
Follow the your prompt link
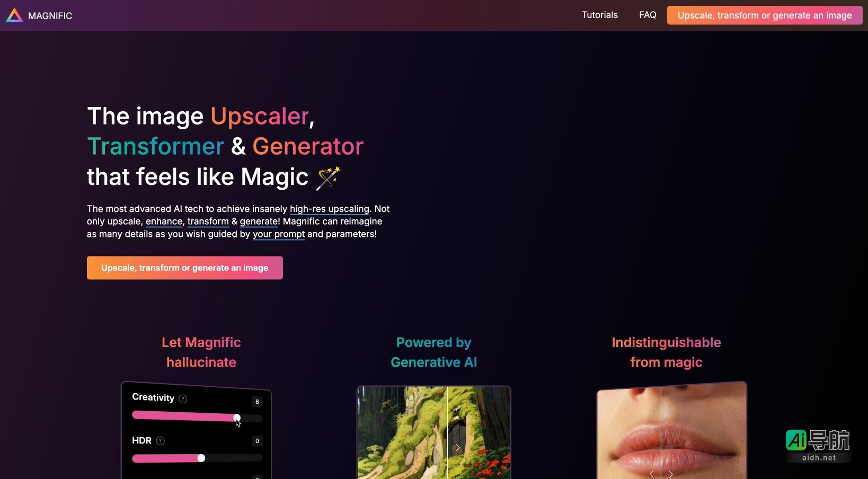pyautogui.click(x=279, y=234)
